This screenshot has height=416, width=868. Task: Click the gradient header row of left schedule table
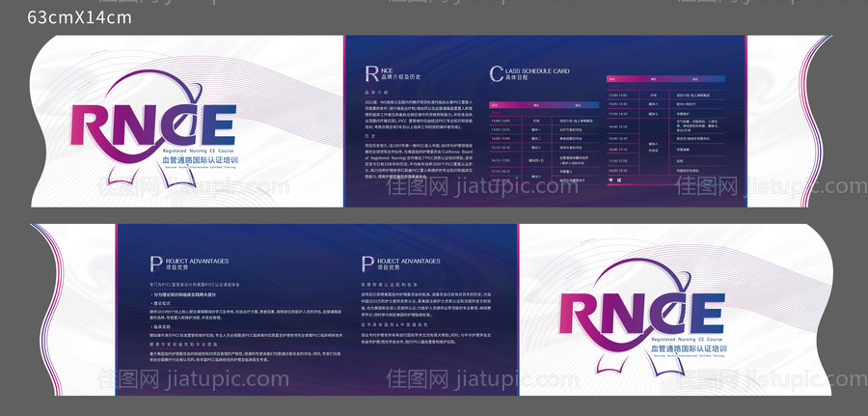pos(543,103)
